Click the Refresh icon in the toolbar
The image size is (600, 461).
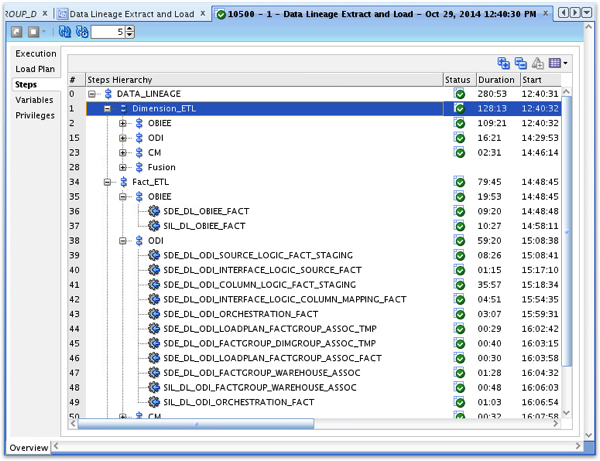65,32
